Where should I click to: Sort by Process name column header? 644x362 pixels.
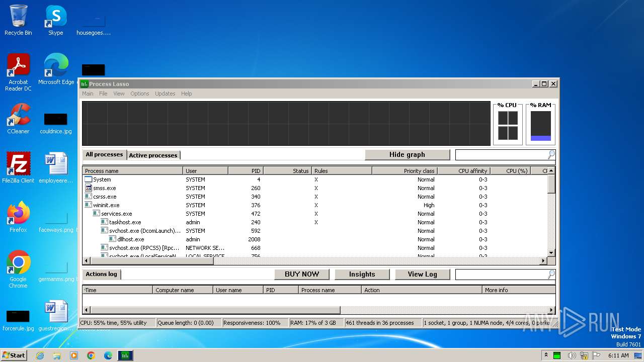133,171
